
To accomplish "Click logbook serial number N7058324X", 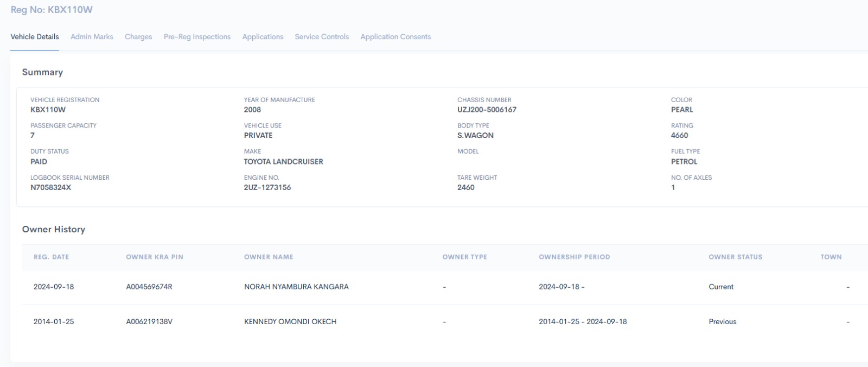I will (x=50, y=187).
